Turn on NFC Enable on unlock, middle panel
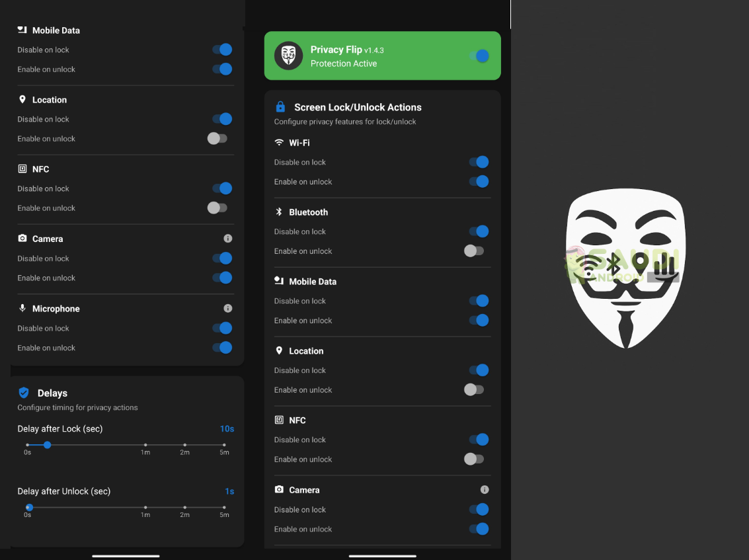This screenshot has width=749, height=560. tap(474, 460)
